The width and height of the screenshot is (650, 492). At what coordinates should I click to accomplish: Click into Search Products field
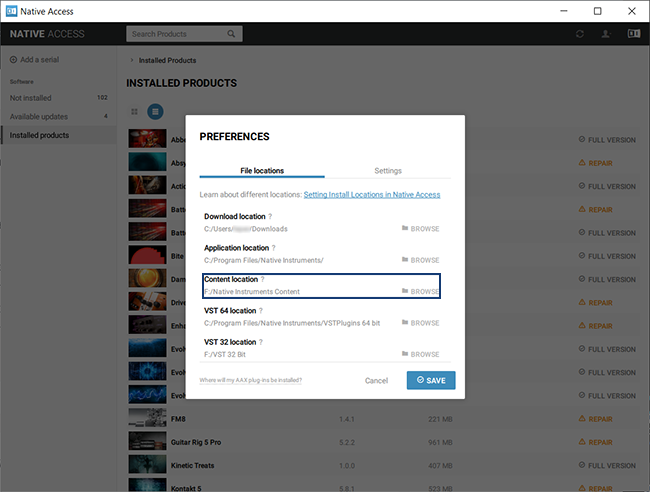pyautogui.click(x=184, y=34)
